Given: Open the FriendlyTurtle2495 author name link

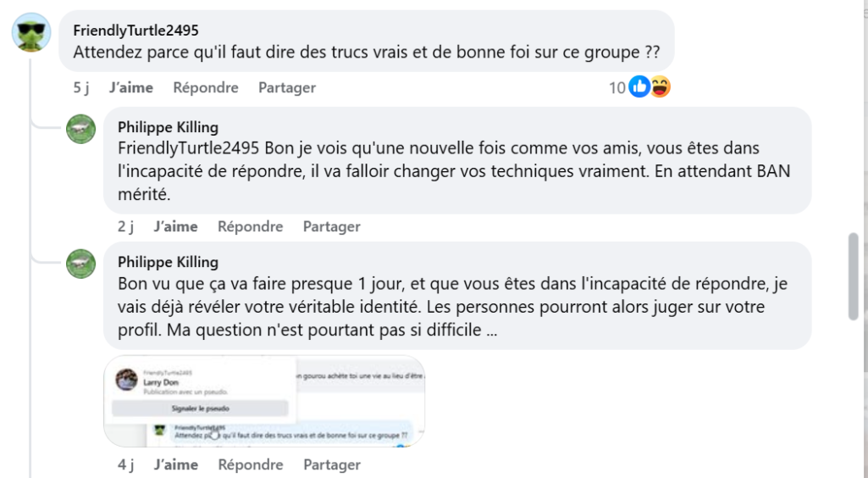Looking at the screenshot, I should click(x=136, y=31).
